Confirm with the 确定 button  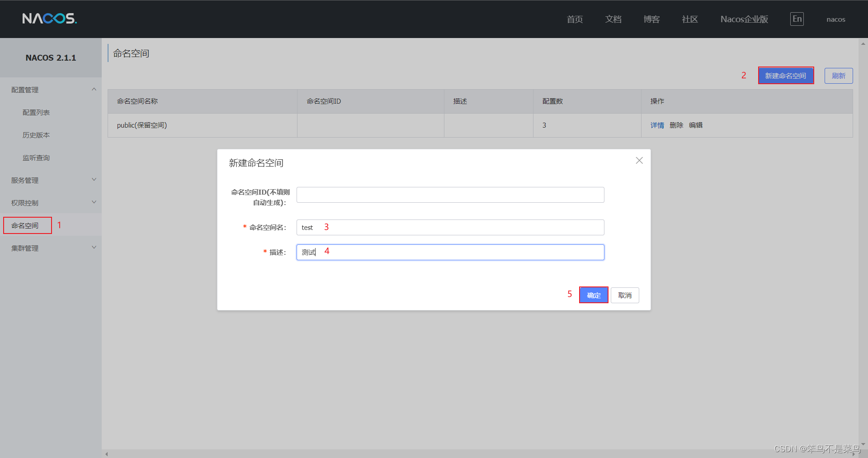coord(594,295)
